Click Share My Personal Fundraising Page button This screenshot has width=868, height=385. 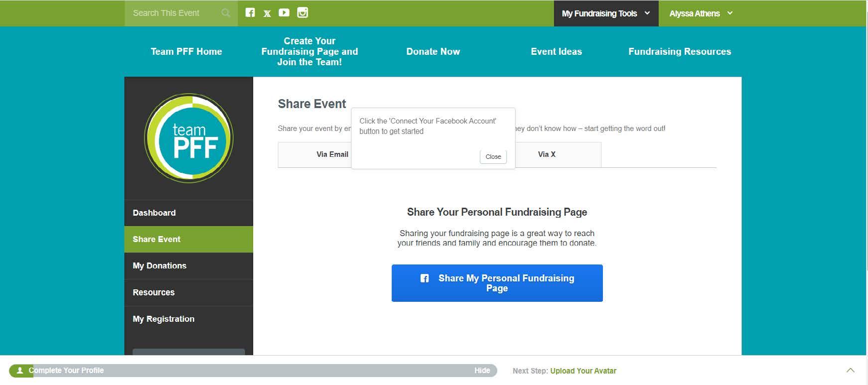click(x=497, y=283)
